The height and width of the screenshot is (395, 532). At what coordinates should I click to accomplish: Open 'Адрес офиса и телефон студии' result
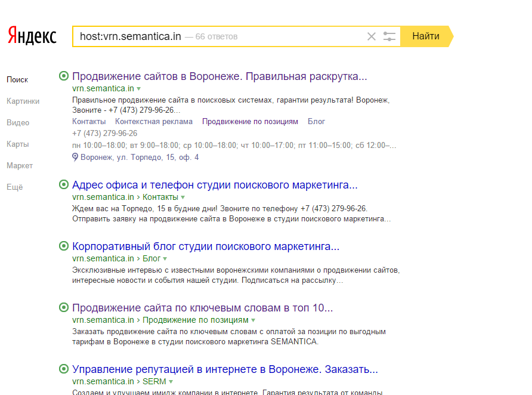pyautogui.click(x=215, y=184)
